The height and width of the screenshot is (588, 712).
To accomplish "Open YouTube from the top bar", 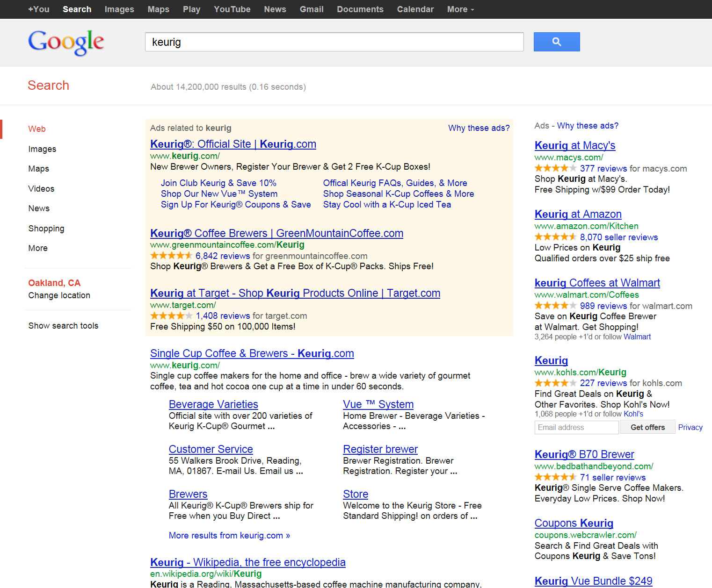I will [x=232, y=9].
